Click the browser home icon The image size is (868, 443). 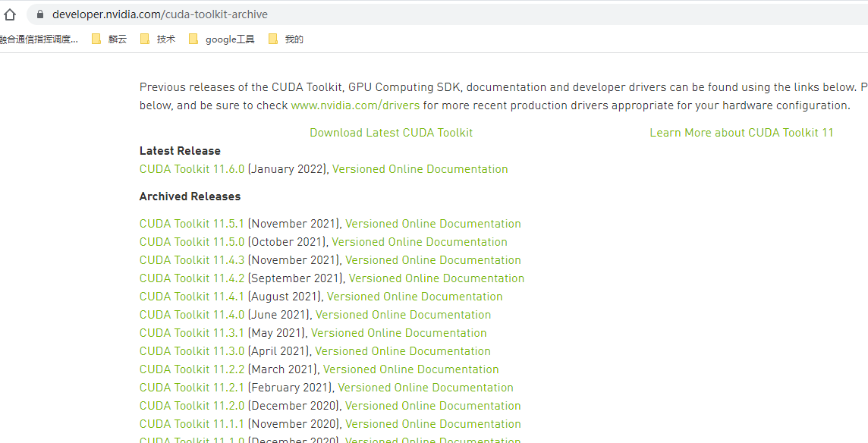click(x=9, y=14)
